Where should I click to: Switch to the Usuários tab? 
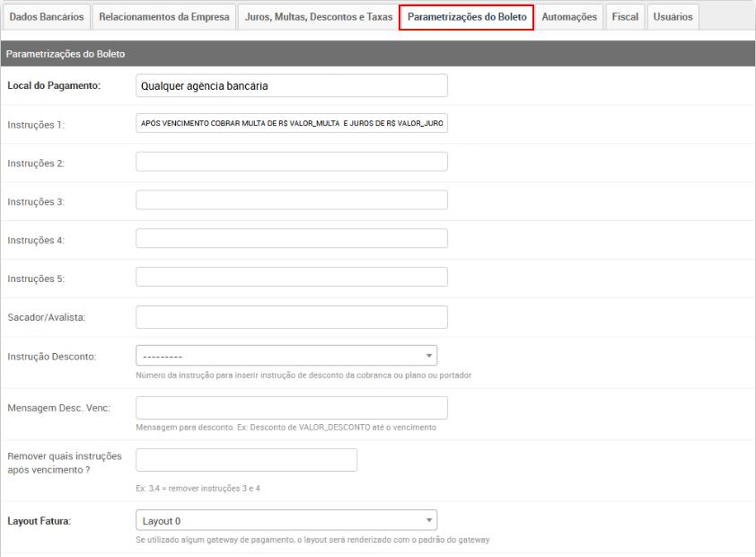click(x=672, y=17)
